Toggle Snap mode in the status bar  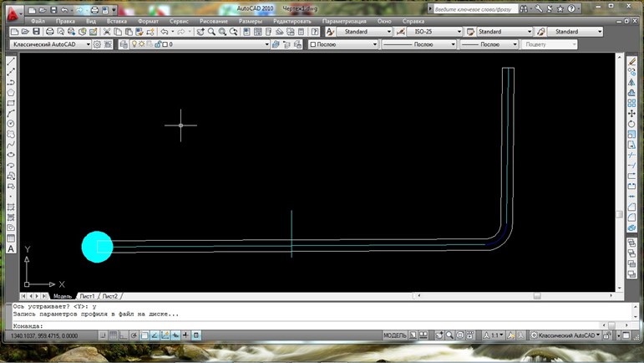[x=103, y=335]
